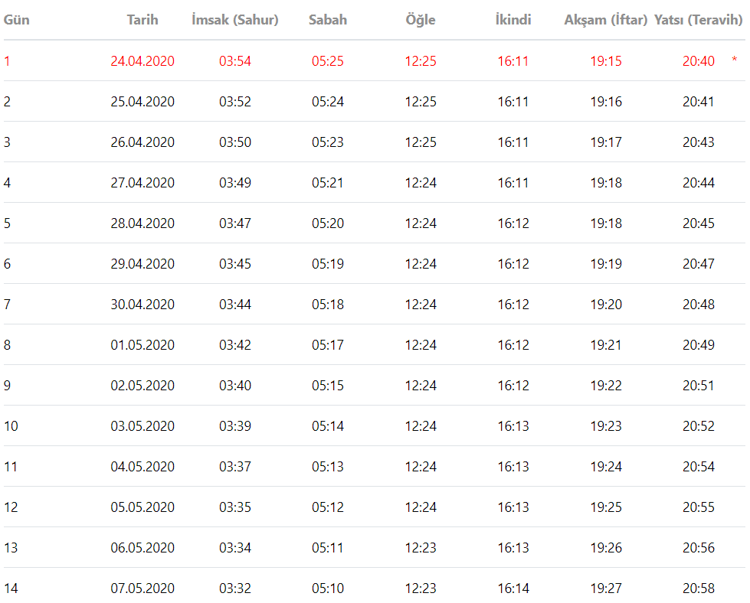Select the Öğle column header

coord(421,20)
